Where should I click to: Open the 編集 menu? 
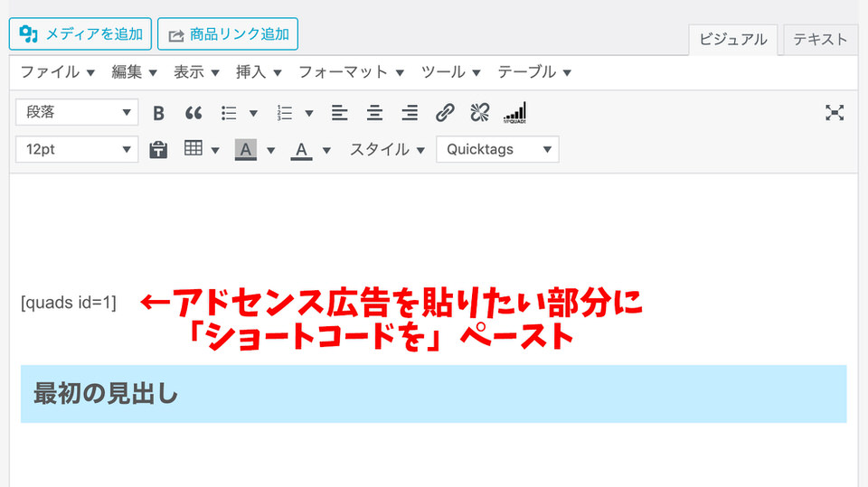134,72
